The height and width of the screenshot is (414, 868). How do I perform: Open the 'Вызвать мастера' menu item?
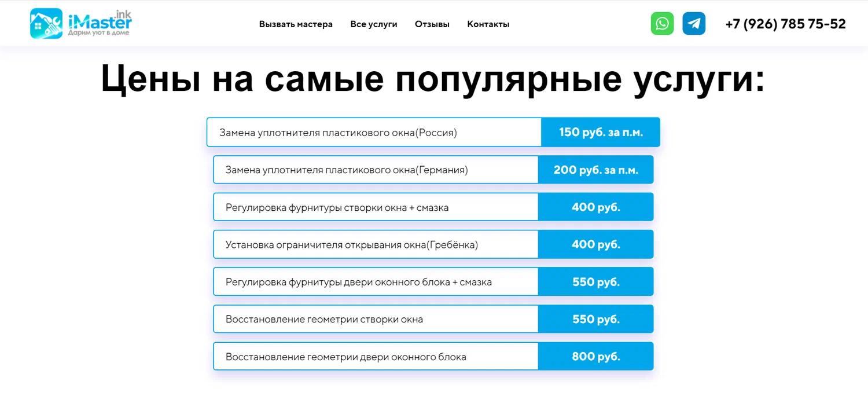pyautogui.click(x=296, y=24)
